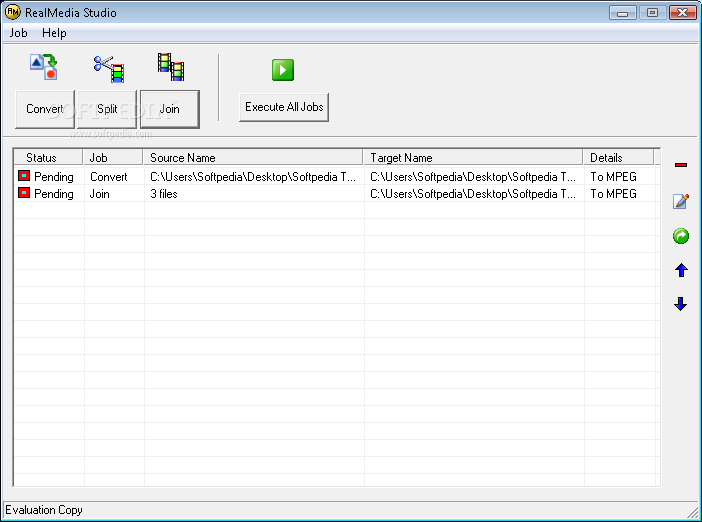This screenshot has width=702, height=522.
Task: Sort by Status column header
Action: [48, 158]
